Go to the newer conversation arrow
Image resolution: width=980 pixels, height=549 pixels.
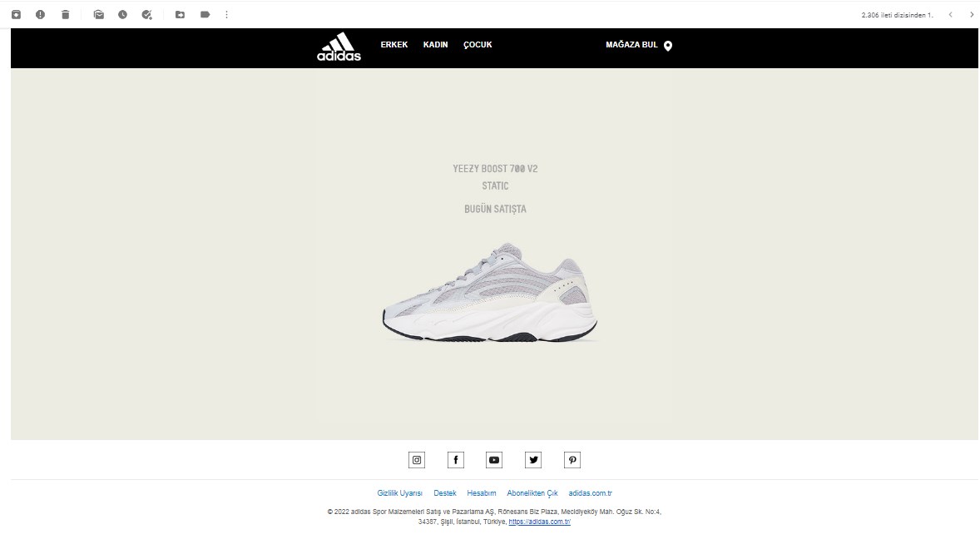tap(950, 14)
